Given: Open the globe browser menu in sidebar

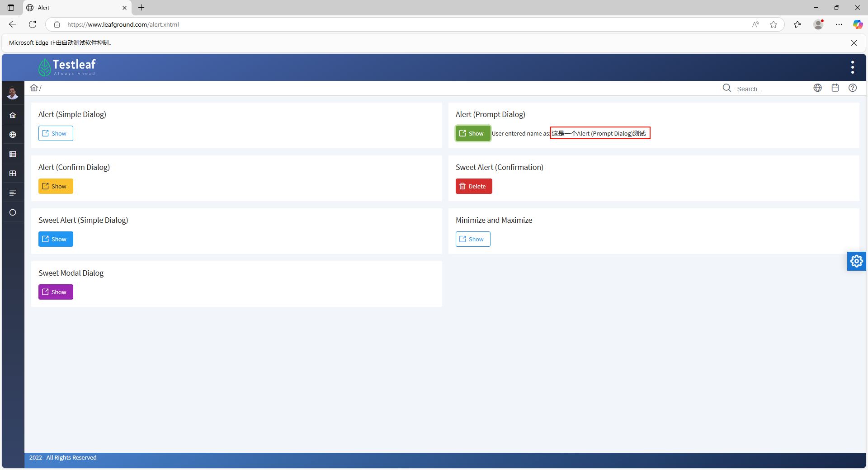Looking at the screenshot, I should click(13, 135).
